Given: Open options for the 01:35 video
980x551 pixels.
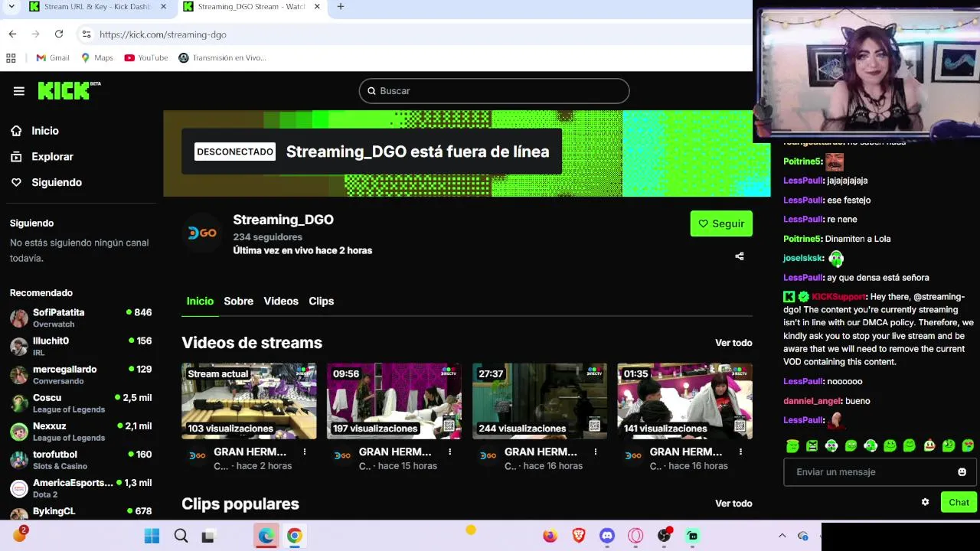Looking at the screenshot, I should (740, 452).
